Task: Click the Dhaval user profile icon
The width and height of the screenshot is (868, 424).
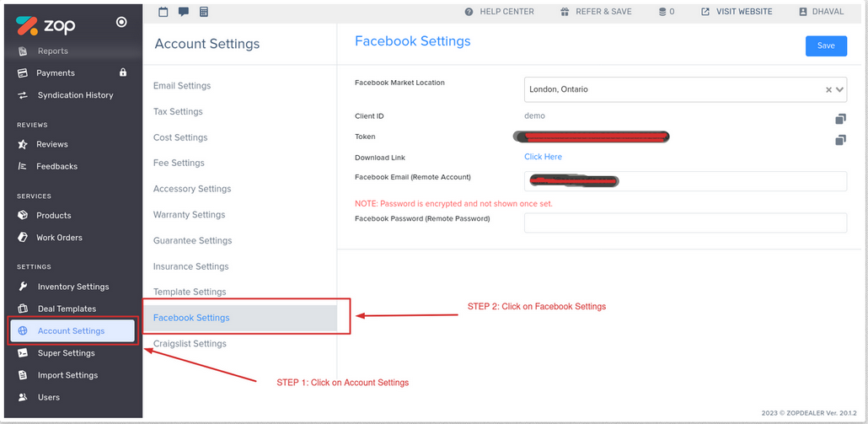Action: point(803,12)
